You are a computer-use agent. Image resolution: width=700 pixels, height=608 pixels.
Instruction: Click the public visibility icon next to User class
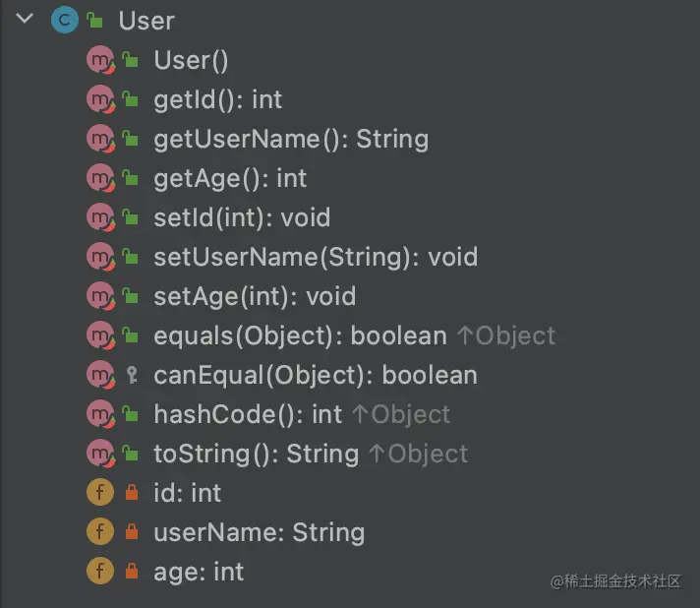[x=95, y=20]
